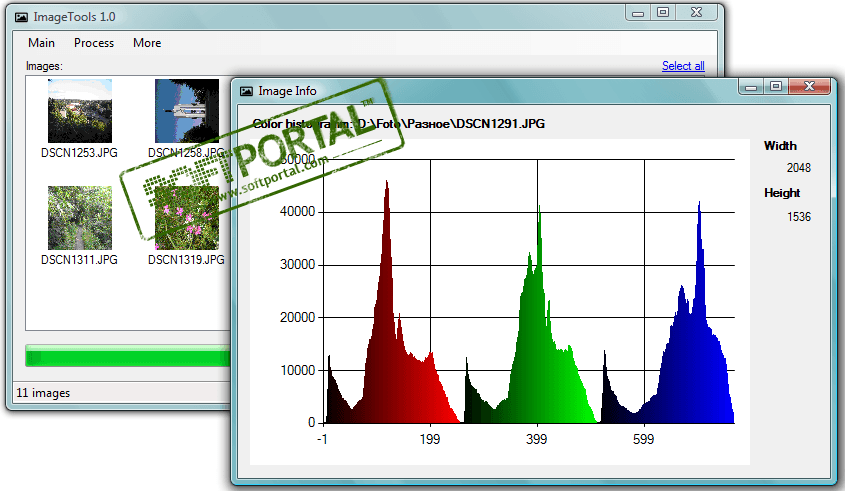Open the Main menu
The width and height of the screenshot is (845, 491).
[41, 43]
